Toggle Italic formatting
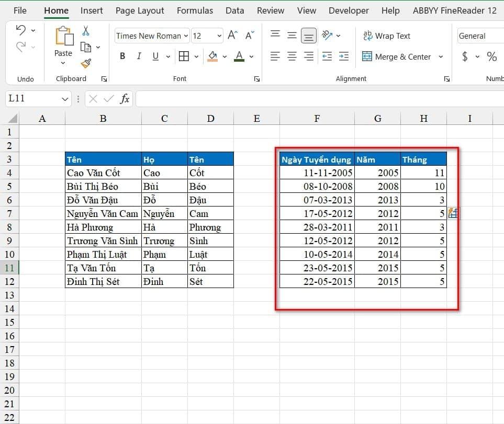This screenshot has height=424, width=504. point(139,56)
